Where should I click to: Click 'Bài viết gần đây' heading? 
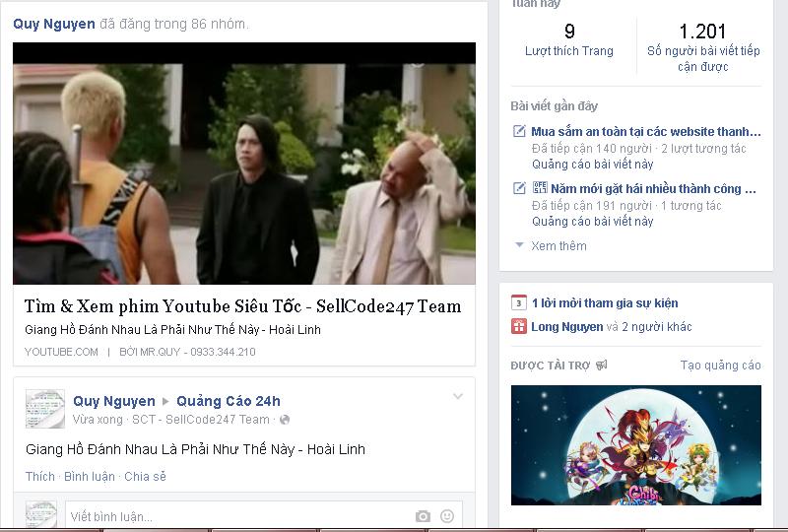pyautogui.click(x=554, y=106)
